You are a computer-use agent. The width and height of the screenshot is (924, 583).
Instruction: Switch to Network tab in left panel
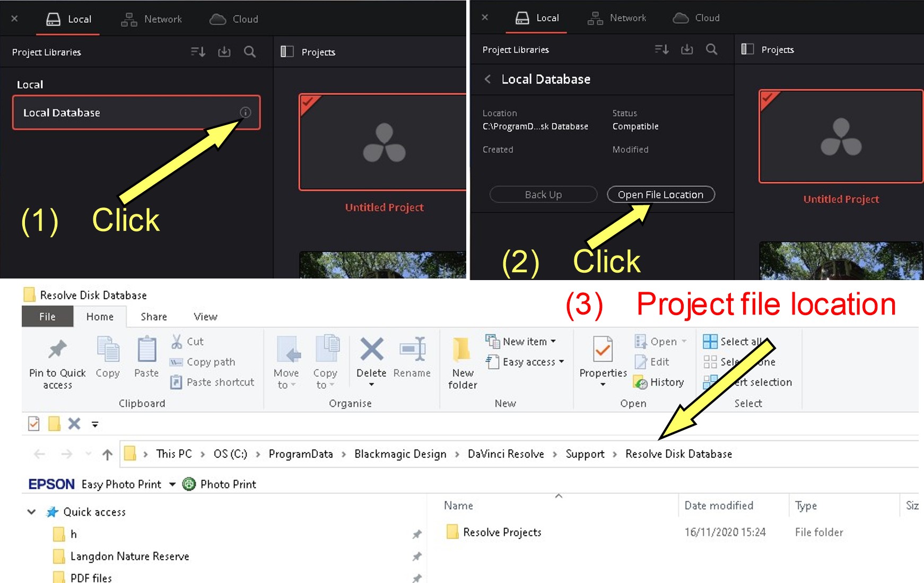tap(151, 19)
